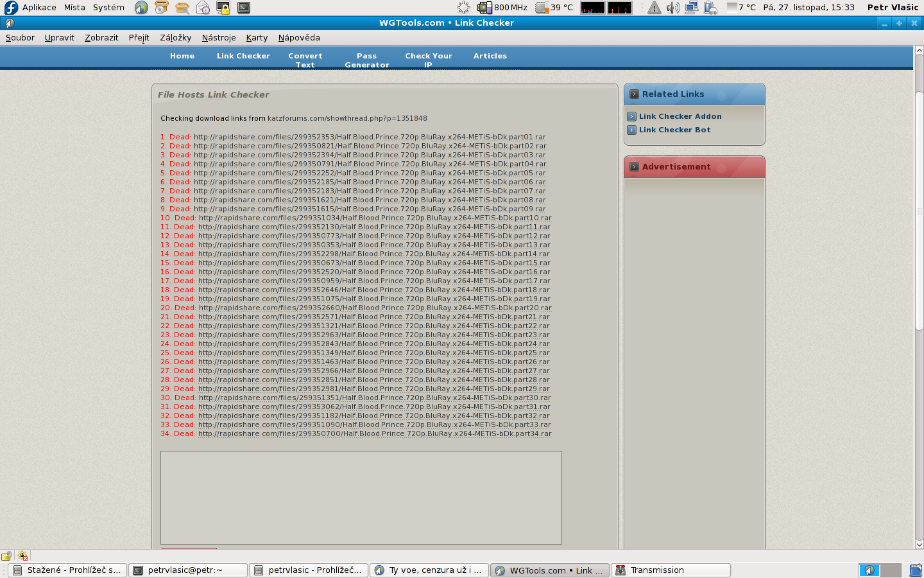Switch to Transmission taskbar window
The width and height of the screenshot is (924, 578).
[x=671, y=570]
